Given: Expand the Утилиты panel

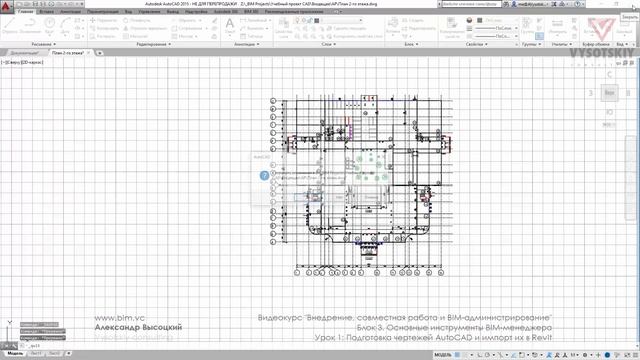Looking at the screenshot, I should click(x=562, y=44).
